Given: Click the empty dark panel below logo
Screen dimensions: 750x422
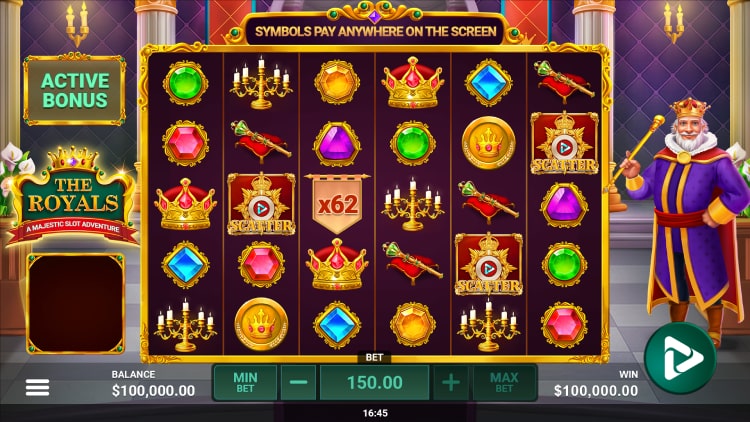Looking at the screenshot, I should (x=76, y=304).
